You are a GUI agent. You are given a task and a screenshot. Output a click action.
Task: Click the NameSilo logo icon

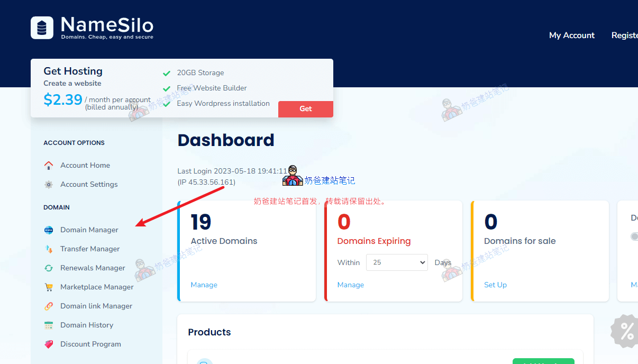point(42,28)
